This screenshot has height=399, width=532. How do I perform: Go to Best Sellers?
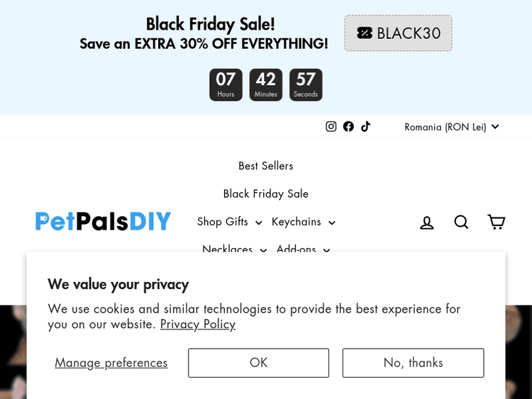(x=266, y=166)
